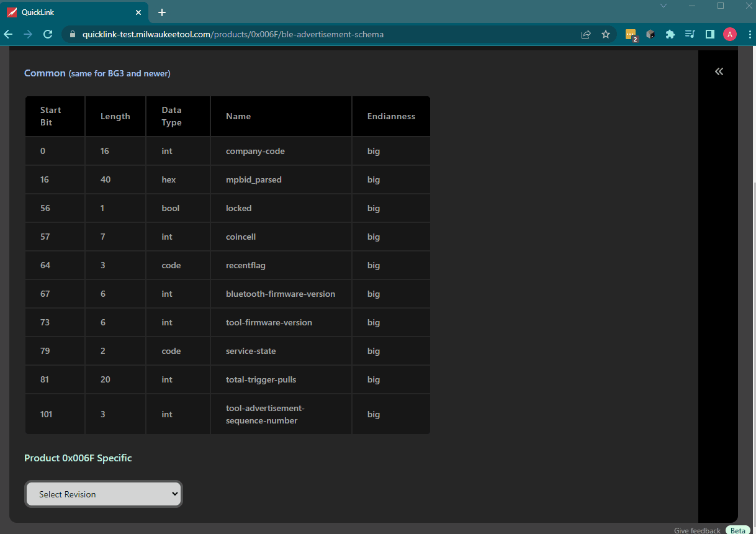Click the Endianness column header

[391, 116]
